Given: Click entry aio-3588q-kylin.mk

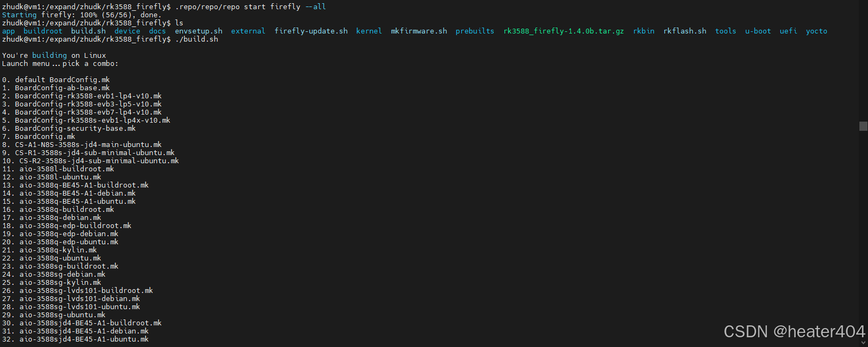Looking at the screenshot, I should tap(50, 250).
